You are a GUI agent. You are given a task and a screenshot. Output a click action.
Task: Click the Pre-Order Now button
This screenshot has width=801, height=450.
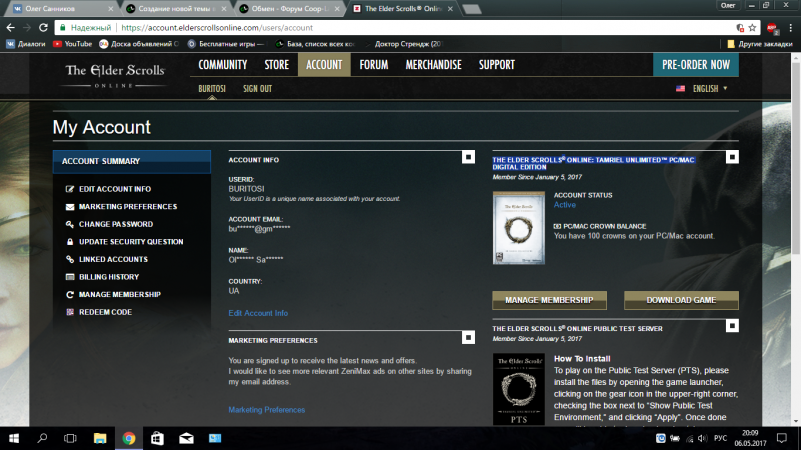tap(696, 65)
